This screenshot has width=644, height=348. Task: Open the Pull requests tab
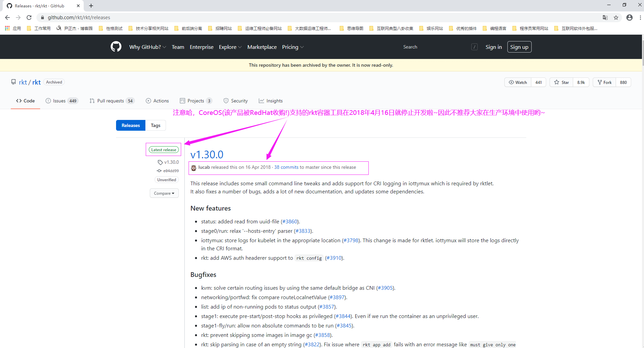[x=110, y=101]
